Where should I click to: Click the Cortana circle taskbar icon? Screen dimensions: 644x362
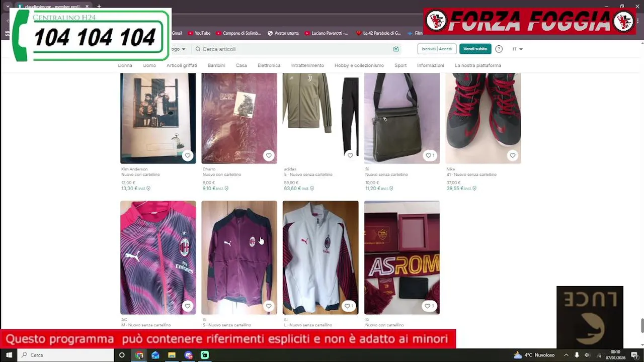(122, 355)
